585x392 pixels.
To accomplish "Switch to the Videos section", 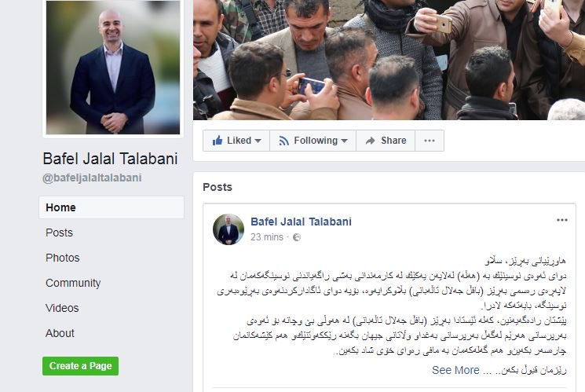I will point(62,308).
